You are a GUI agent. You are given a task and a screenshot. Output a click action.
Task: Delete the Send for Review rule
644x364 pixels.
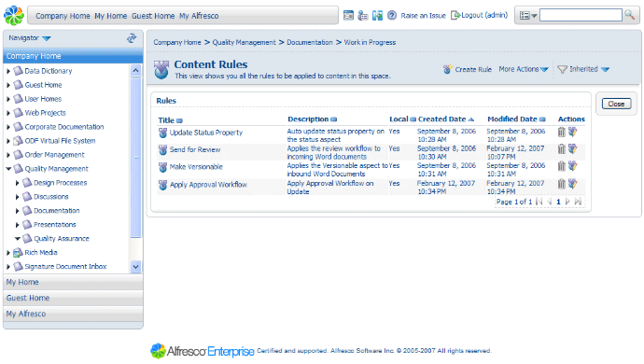(562, 148)
